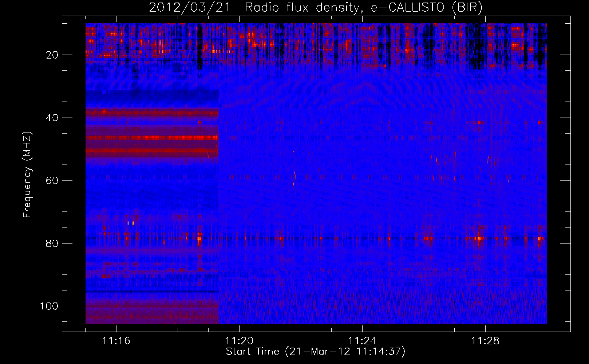
Task: Click time tick label 11:28
Action: coord(485,341)
